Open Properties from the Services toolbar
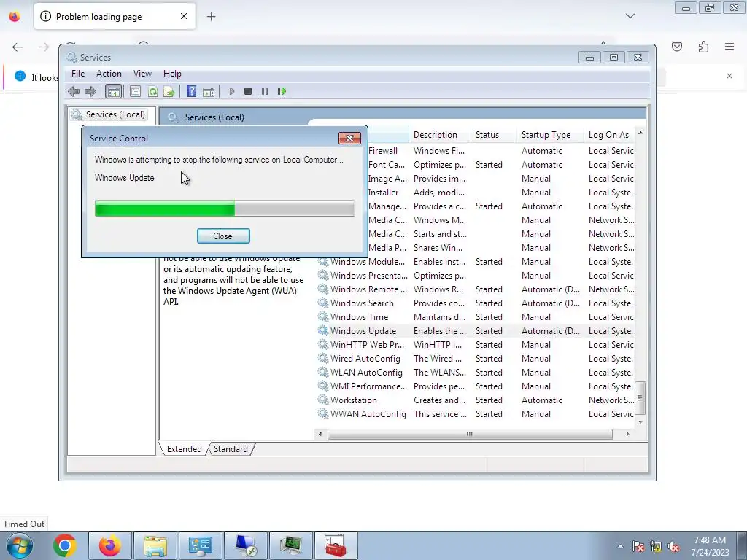This screenshot has height=560, width=747. point(135,91)
